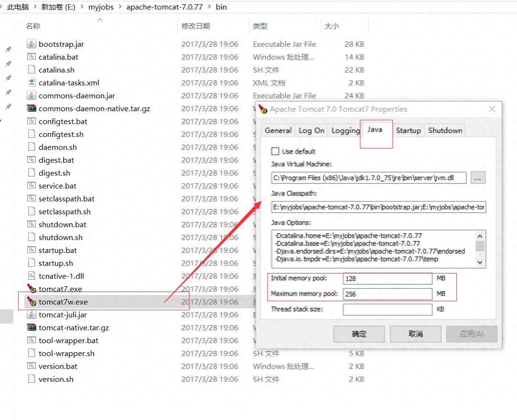This screenshot has width=517, height=420.
Task: Click the bootstrap.jar file icon
Action: click(32, 44)
